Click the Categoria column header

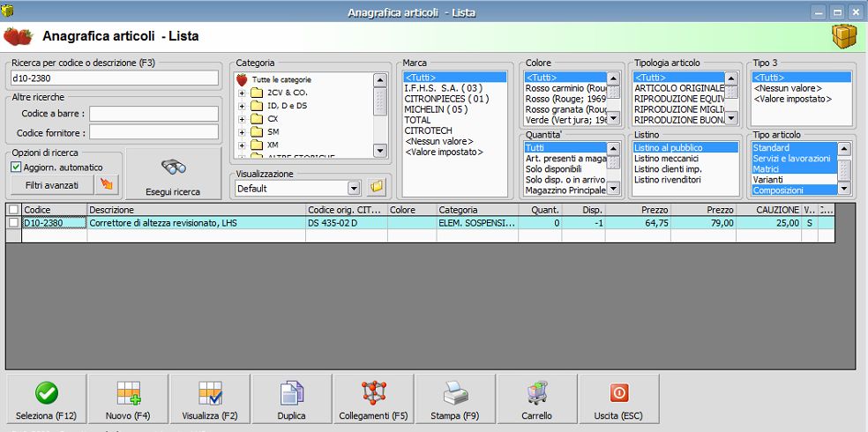pyautogui.click(x=477, y=210)
